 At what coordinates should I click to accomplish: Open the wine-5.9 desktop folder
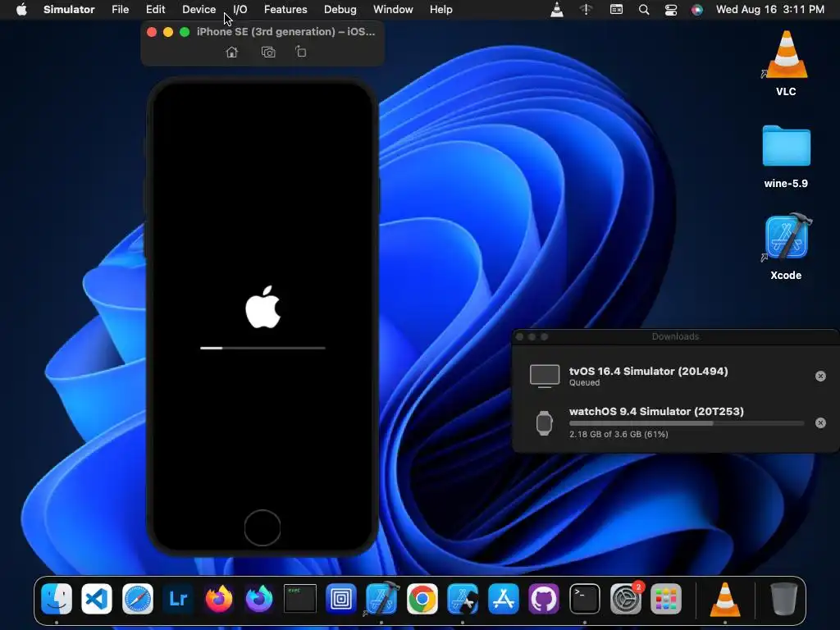click(786, 157)
